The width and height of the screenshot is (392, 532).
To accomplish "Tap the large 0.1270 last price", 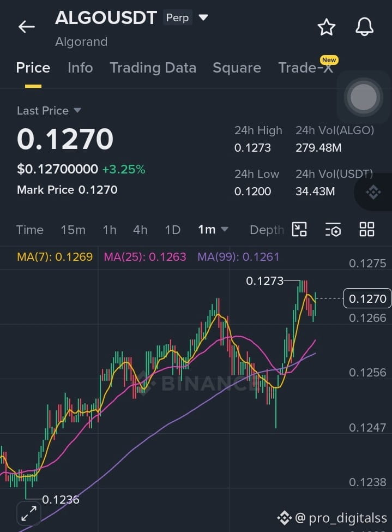I will (x=65, y=139).
